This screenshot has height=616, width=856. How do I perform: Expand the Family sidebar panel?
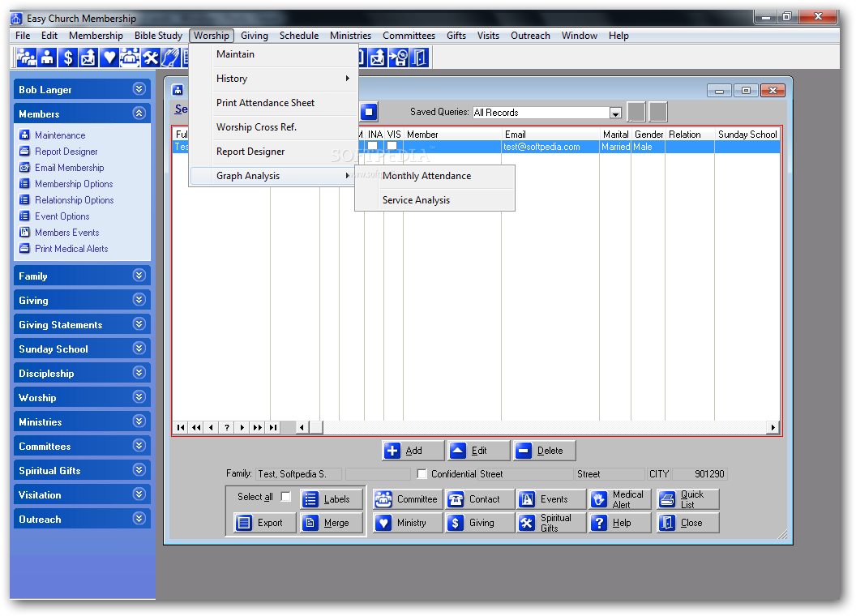pos(139,276)
